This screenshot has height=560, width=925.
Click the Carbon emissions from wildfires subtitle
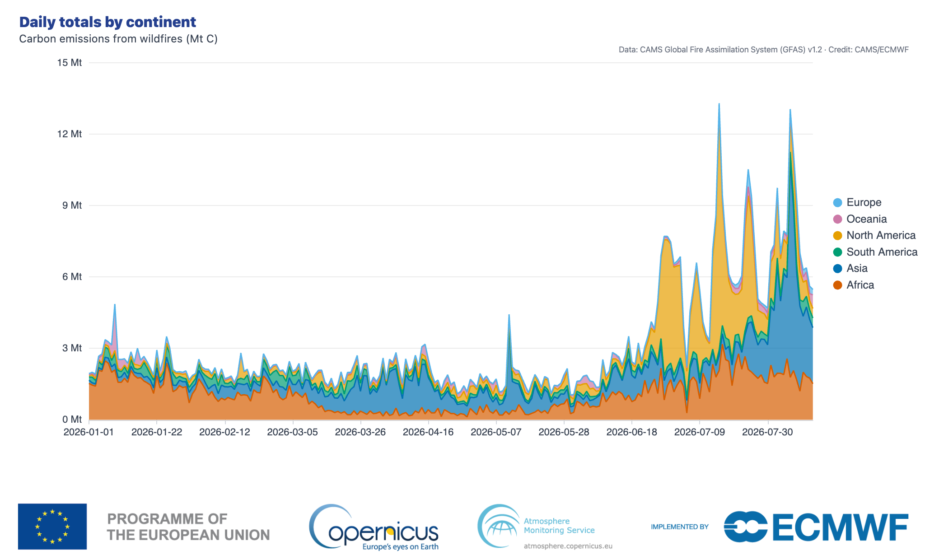click(118, 39)
